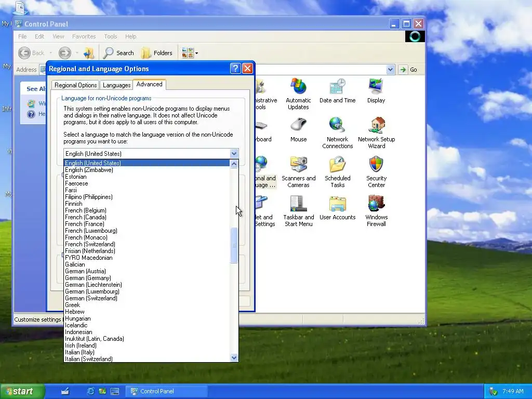Click the language list scrollbar thumb
This screenshot has width=532, height=399.
coord(234,245)
